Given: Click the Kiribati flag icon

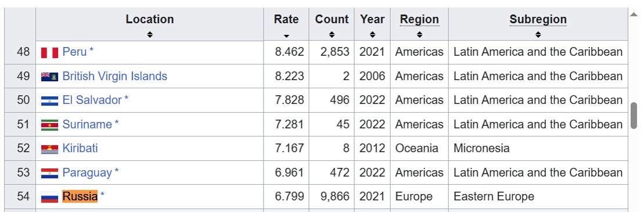Looking at the screenshot, I should coord(49,149).
